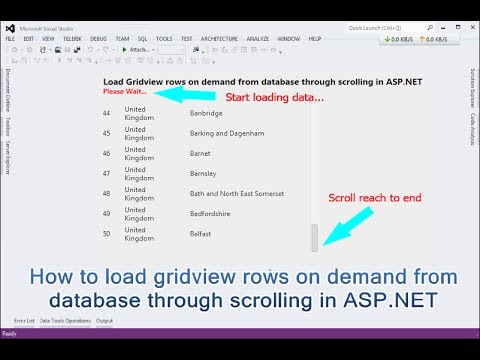Click the upload speed indicator
Screen dimensions: 480x360
point(433,39)
